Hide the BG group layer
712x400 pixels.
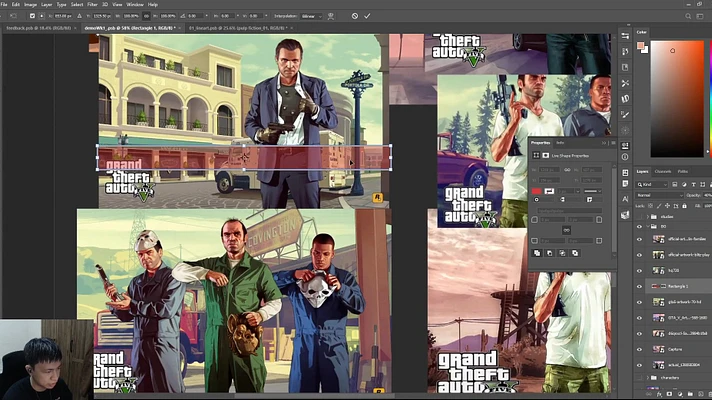click(x=639, y=226)
